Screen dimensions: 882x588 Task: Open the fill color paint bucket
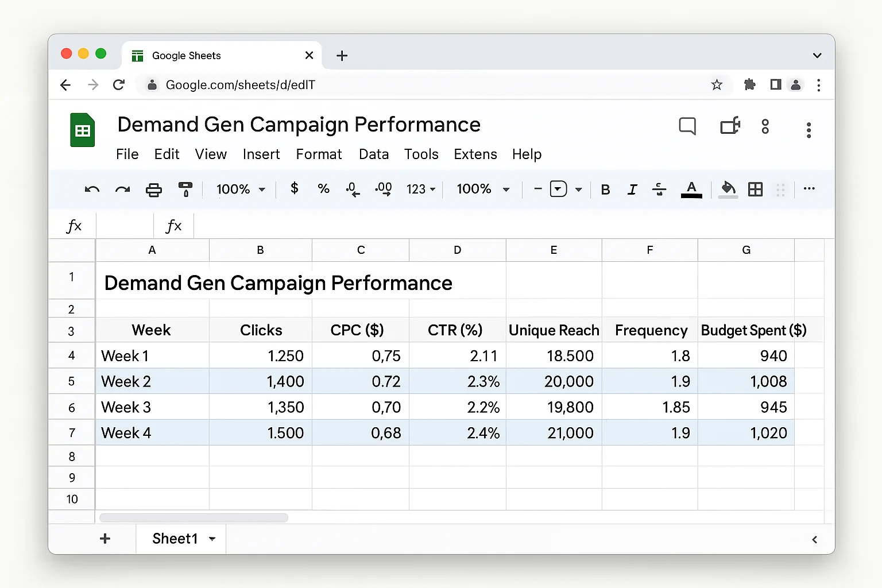(x=728, y=189)
